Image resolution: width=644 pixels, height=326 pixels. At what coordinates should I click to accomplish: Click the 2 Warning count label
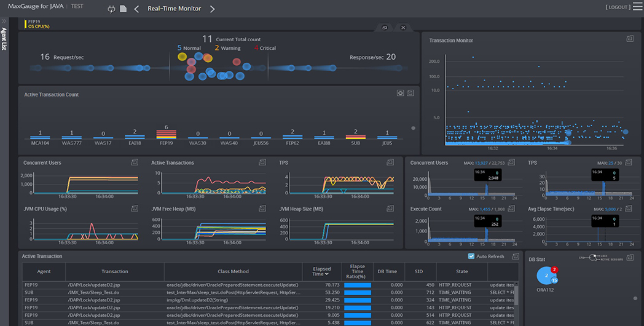tap(227, 48)
